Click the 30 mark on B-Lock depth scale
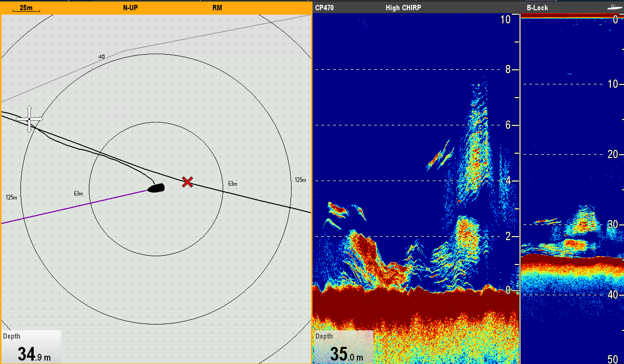Image resolution: width=624 pixels, height=364 pixels. (x=612, y=224)
